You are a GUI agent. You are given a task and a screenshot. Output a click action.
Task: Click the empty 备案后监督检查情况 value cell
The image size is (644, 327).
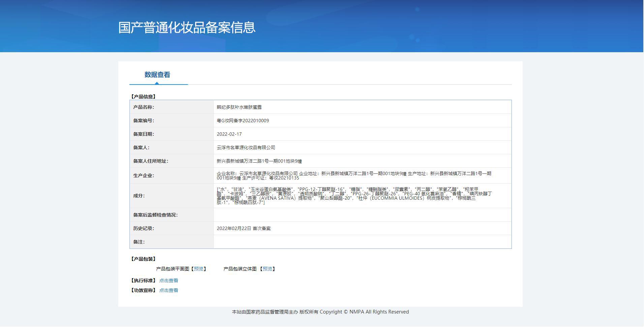362,215
